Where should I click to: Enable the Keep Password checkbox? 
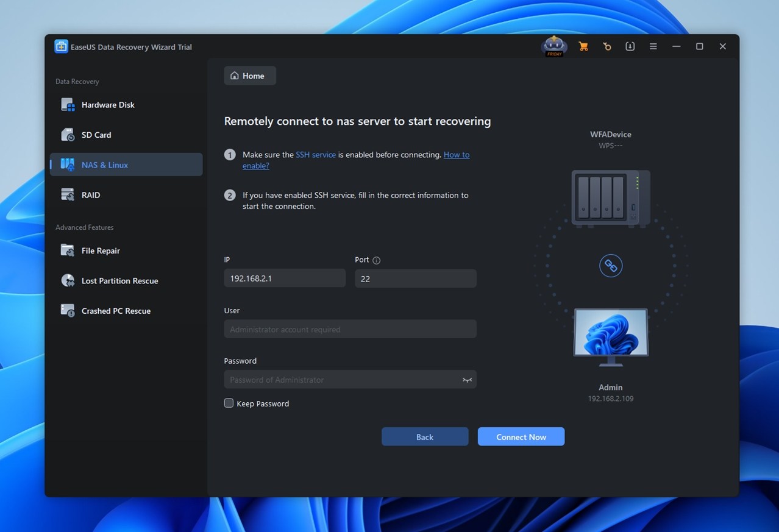[228, 403]
